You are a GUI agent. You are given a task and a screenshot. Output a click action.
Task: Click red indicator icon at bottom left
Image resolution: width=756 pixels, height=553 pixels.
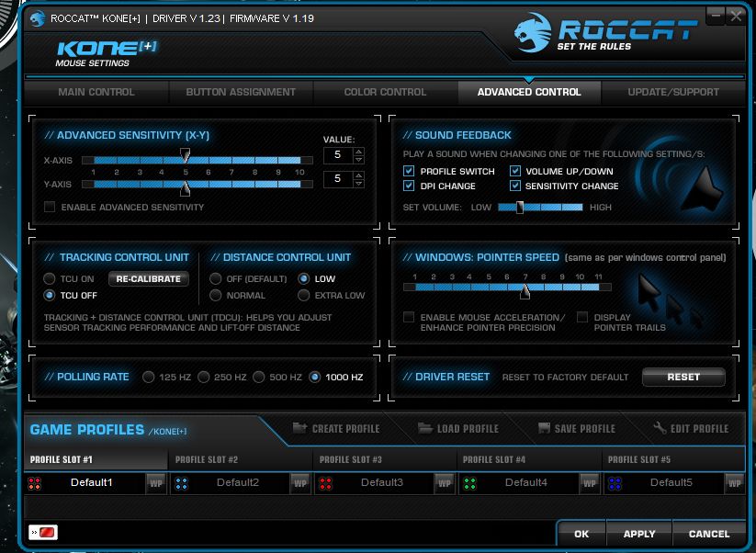point(43,532)
